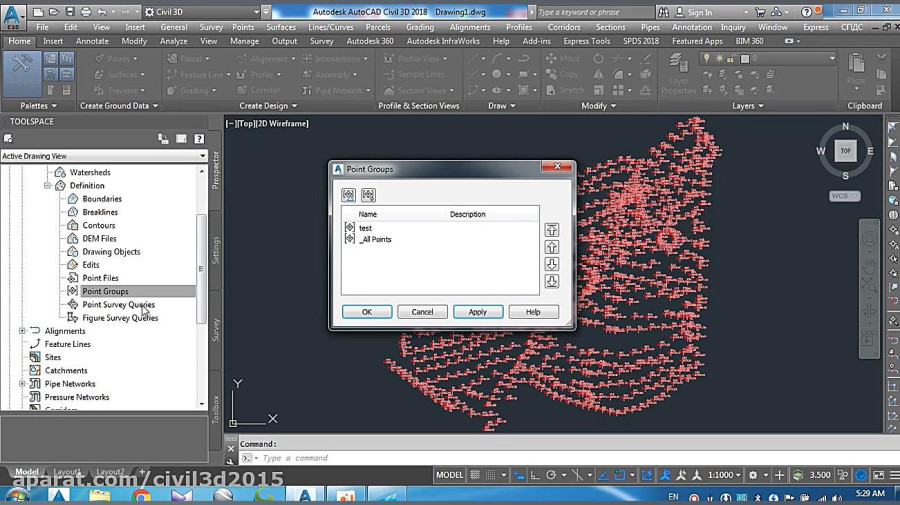Open the Toolspace help icon
Screen dimensions: 900x505
coord(199,139)
